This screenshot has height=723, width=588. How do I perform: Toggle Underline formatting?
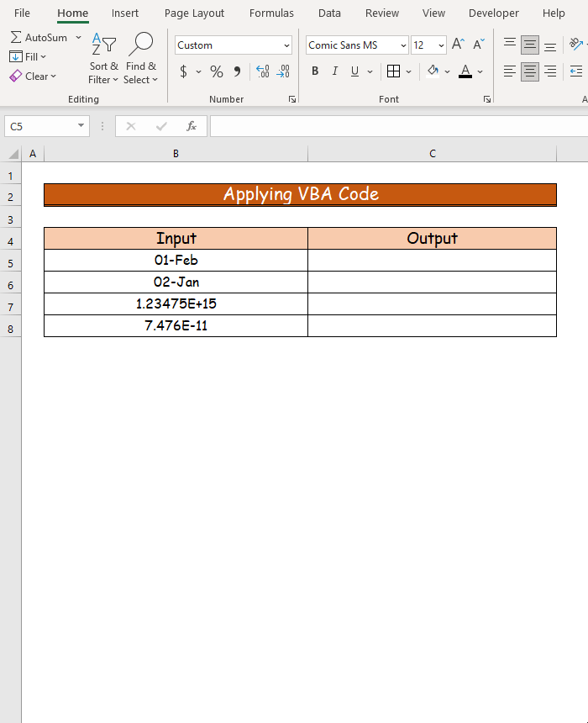coord(354,71)
